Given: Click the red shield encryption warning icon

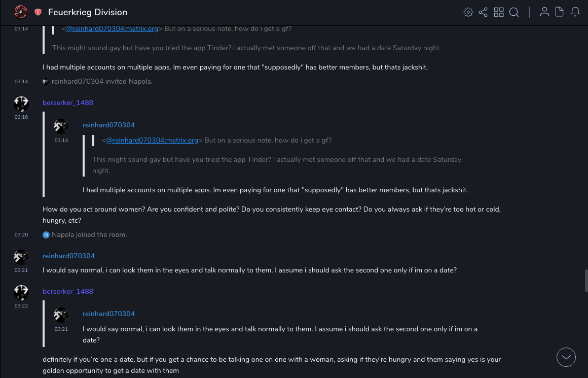Looking at the screenshot, I should click(38, 12).
